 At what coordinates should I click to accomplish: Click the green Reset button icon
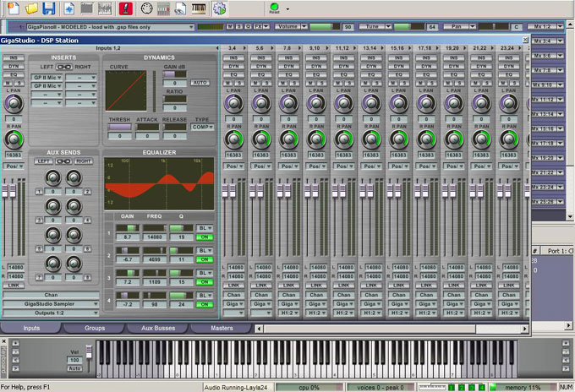coord(274,8)
